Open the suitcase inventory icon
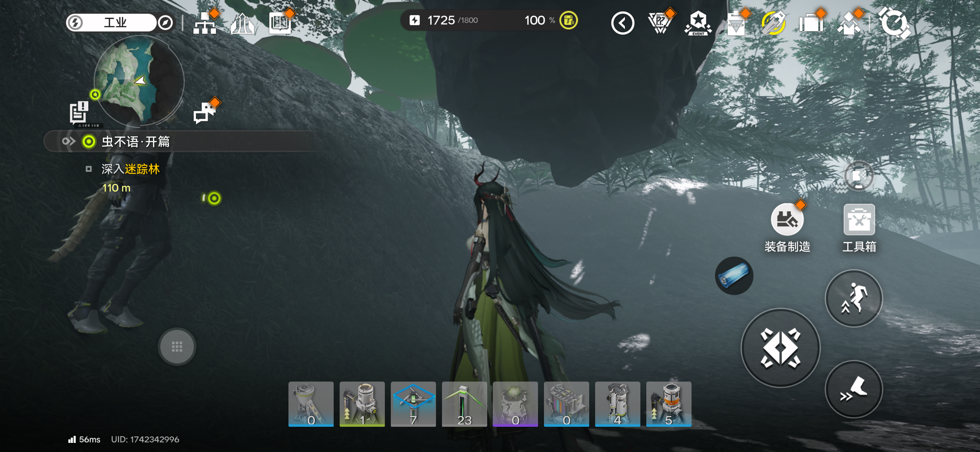The width and height of the screenshot is (980, 452). [x=811, y=23]
